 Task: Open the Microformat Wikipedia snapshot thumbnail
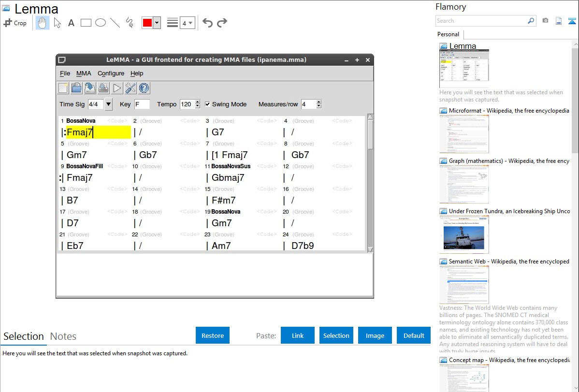(x=464, y=134)
